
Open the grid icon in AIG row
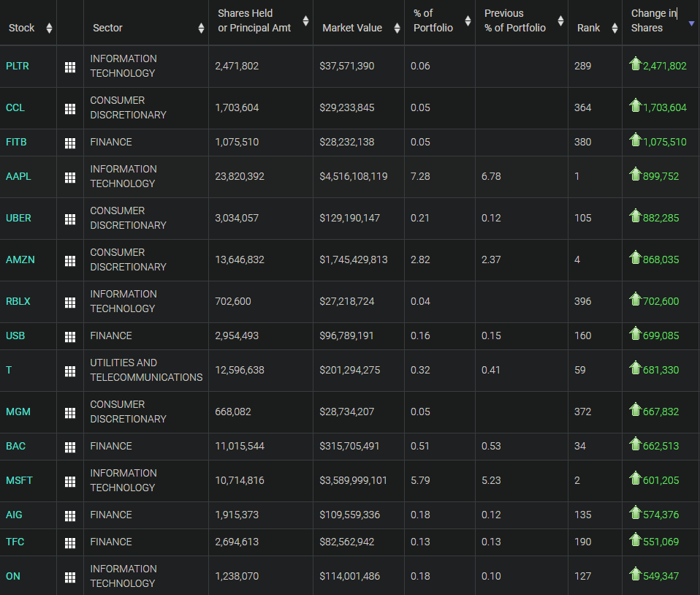(70, 516)
